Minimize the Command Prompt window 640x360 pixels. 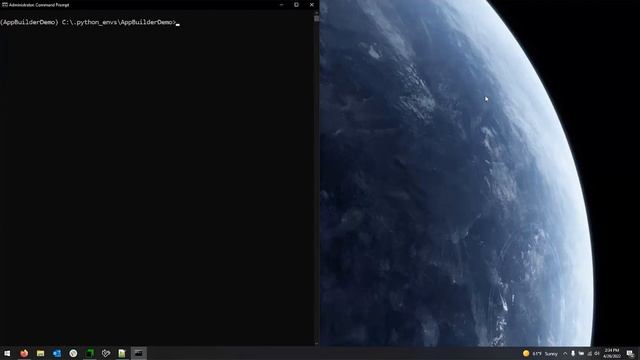[281, 5]
